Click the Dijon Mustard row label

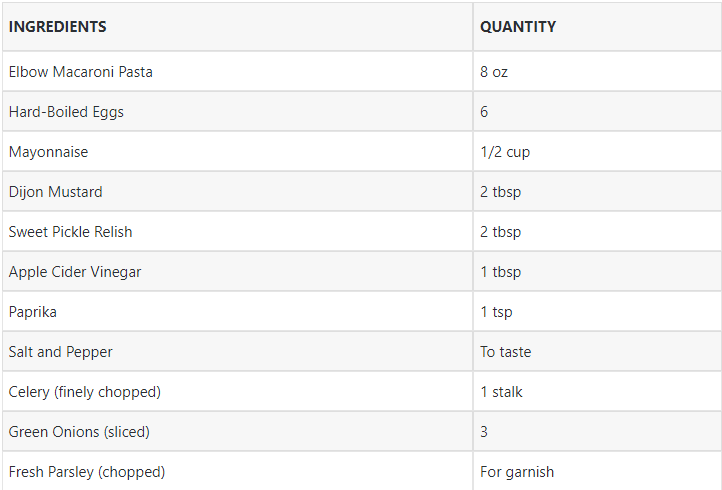point(56,192)
